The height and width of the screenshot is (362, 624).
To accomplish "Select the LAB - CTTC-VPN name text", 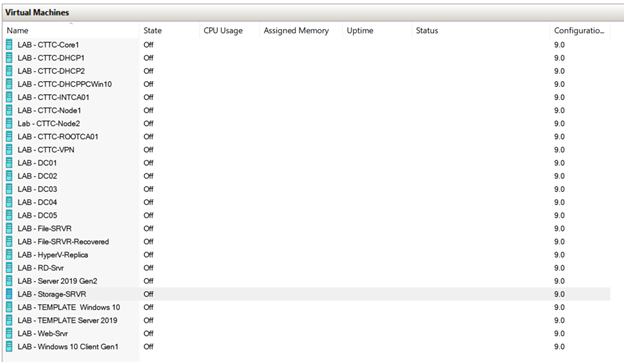I will 46,150.
